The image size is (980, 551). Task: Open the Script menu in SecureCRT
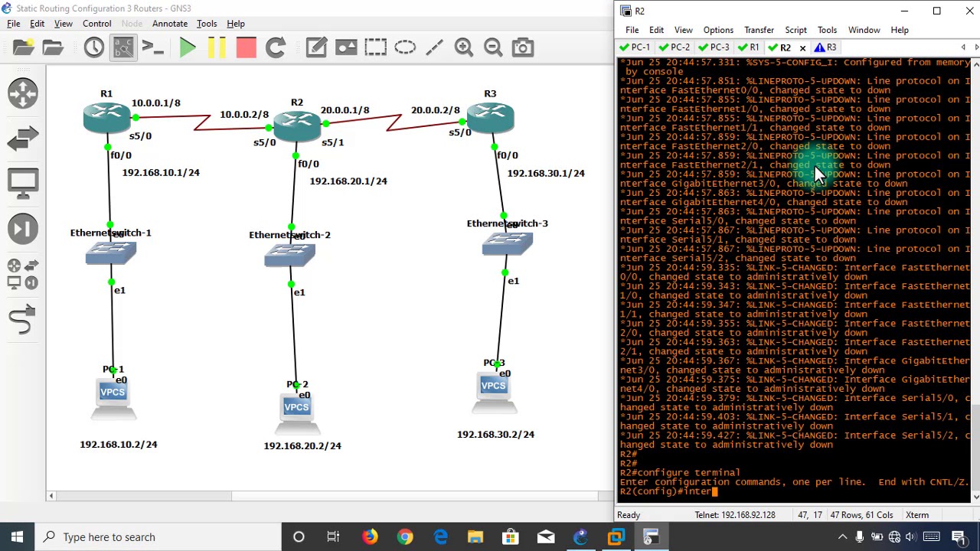point(795,30)
